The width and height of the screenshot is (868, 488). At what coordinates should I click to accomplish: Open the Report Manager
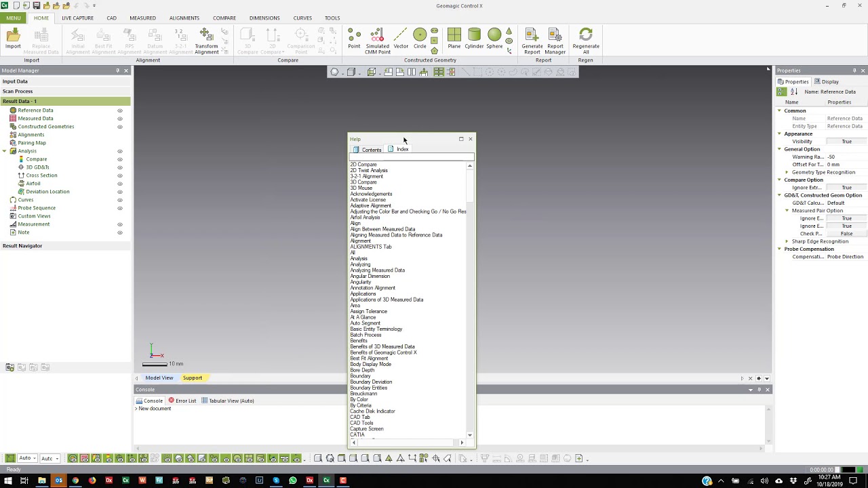[x=555, y=41]
